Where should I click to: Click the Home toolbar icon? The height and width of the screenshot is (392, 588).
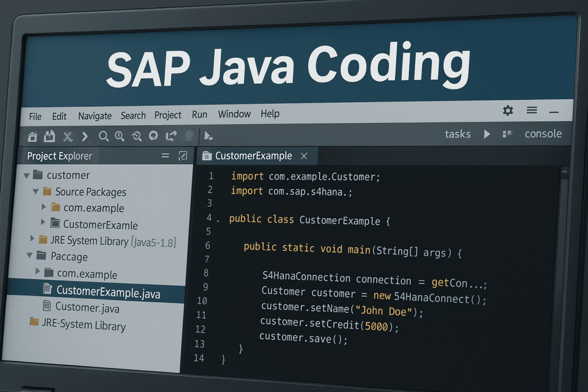click(x=32, y=137)
